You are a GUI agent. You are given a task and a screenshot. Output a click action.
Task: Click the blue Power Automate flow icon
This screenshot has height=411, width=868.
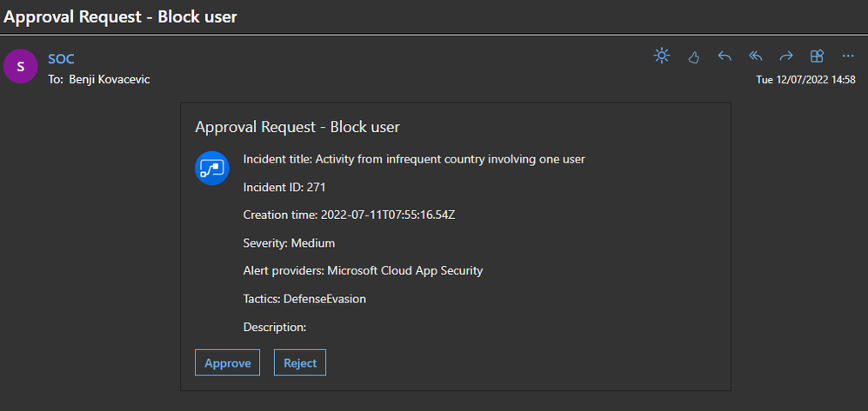point(211,168)
